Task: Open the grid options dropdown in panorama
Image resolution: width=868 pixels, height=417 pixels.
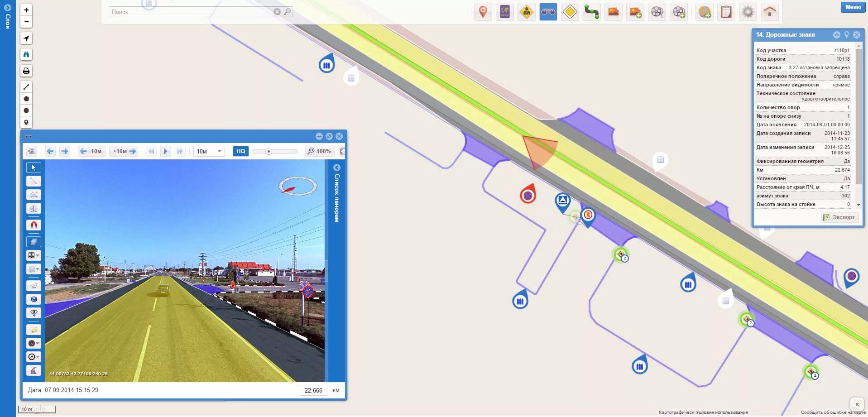Action: (x=34, y=255)
